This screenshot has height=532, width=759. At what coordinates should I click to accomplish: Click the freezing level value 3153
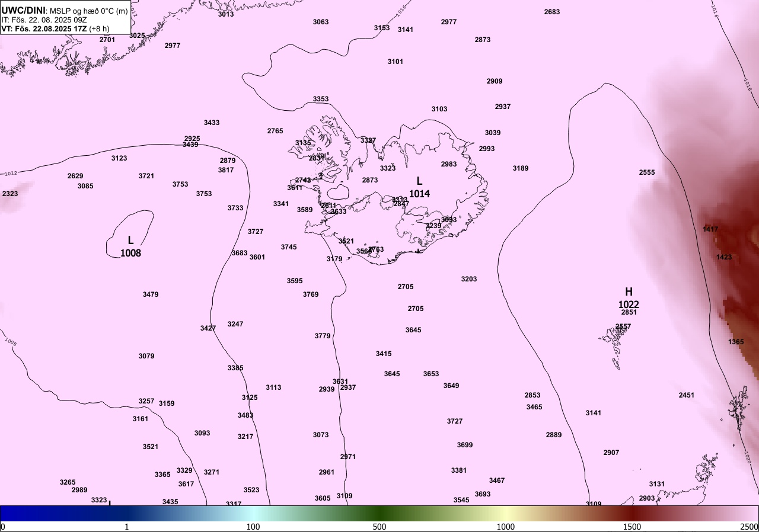[x=382, y=28]
